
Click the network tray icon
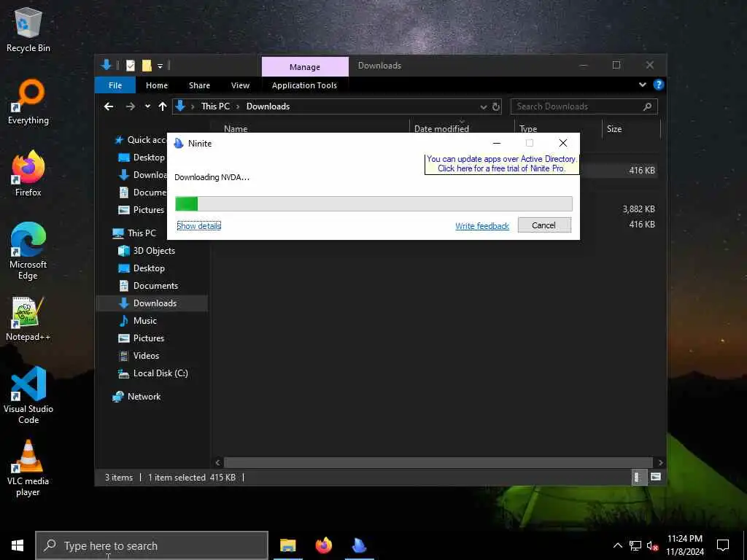[x=635, y=545]
